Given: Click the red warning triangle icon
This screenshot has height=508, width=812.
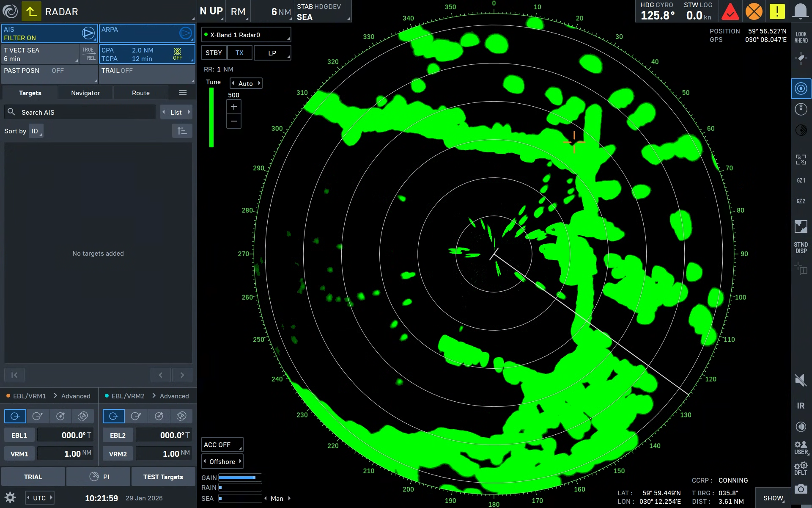Looking at the screenshot, I should (730, 11).
